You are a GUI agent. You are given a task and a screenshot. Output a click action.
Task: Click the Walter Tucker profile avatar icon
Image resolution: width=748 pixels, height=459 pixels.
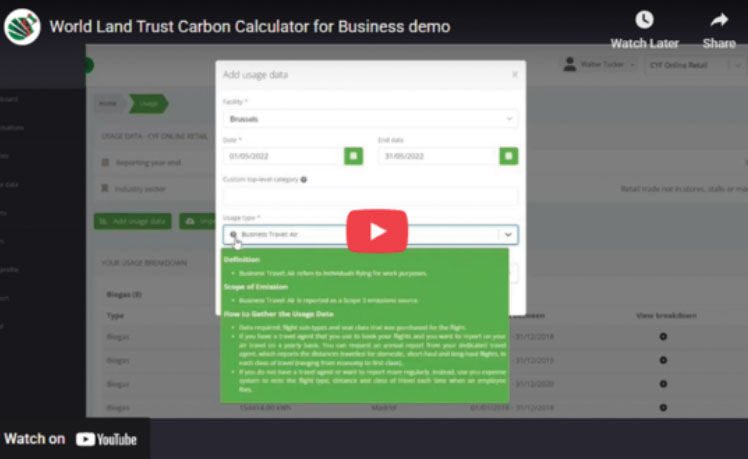(570, 64)
